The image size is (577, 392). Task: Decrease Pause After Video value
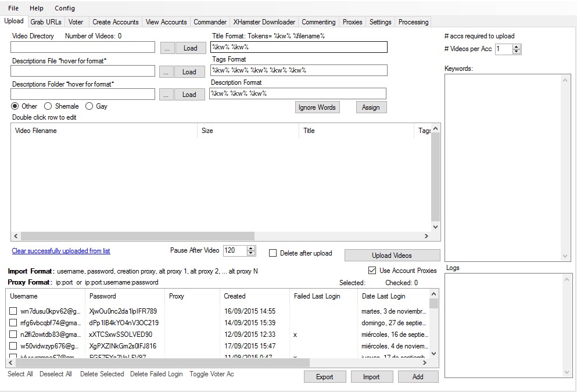pos(251,253)
